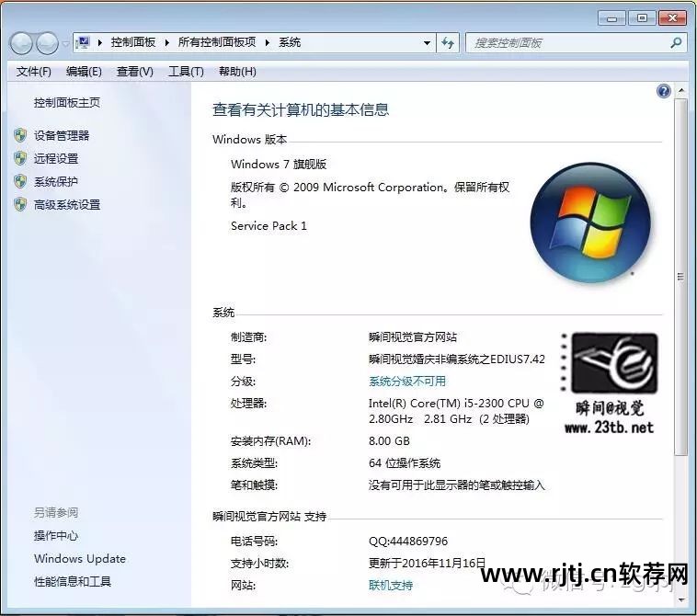Select 所有控制面板项 breadcrumb
The height and width of the screenshot is (616, 697).
(x=217, y=42)
